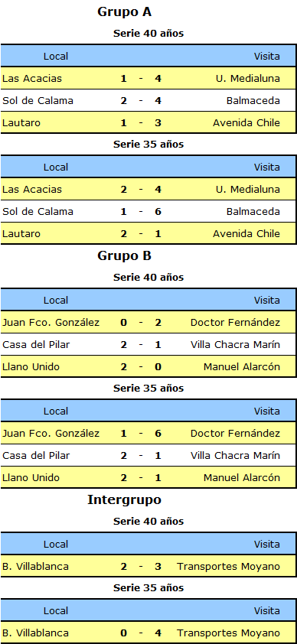Select Doctor Fernández in Grupo B Serie 40
This screenshot has height=644, width=297.
point(236,322)
